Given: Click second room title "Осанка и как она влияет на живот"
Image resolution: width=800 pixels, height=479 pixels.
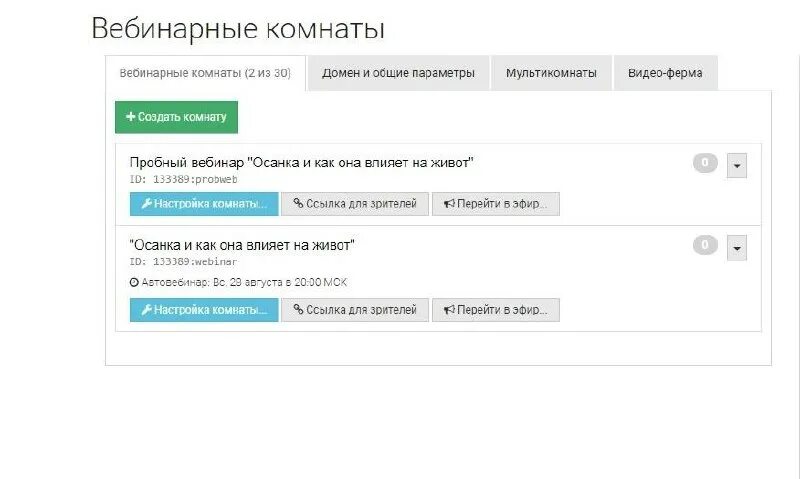Looking at the screenshot, I should coord(242,245).
